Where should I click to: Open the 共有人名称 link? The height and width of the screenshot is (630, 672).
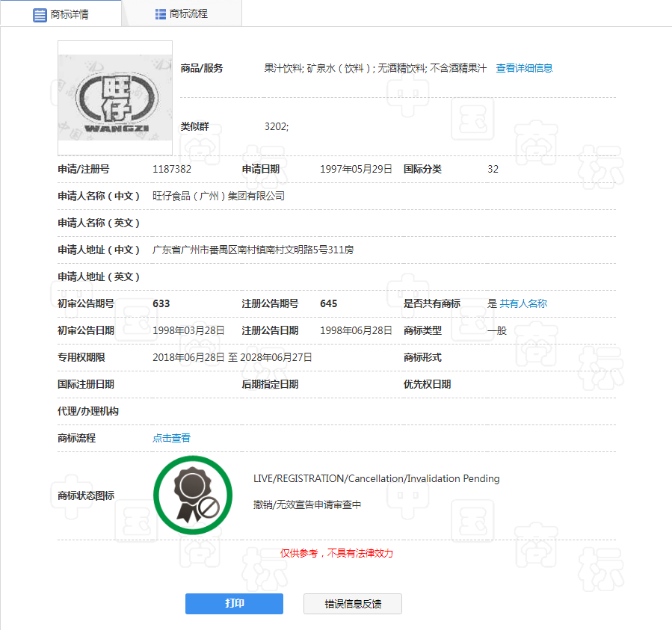click(x=523, y=303)
